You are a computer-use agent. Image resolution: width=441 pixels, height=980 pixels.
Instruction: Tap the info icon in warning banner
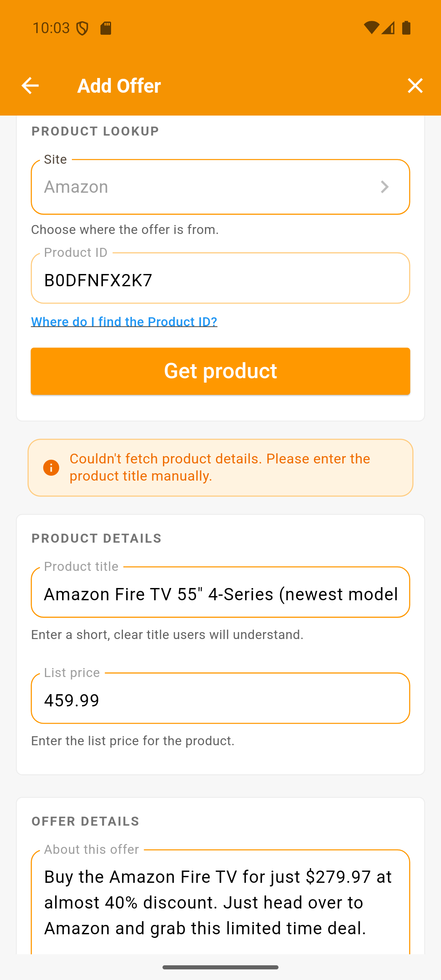[51, 468]
